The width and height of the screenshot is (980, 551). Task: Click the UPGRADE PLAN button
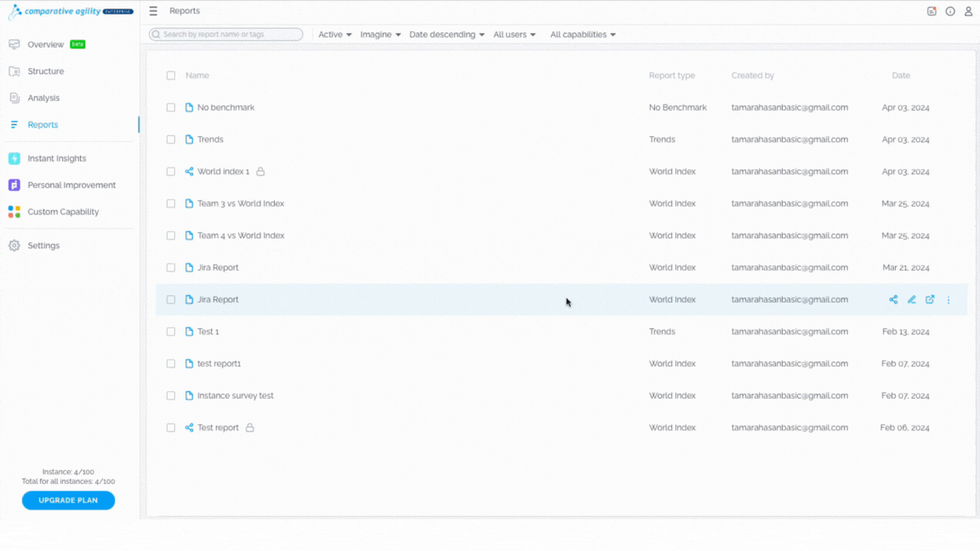coord(68,500)
